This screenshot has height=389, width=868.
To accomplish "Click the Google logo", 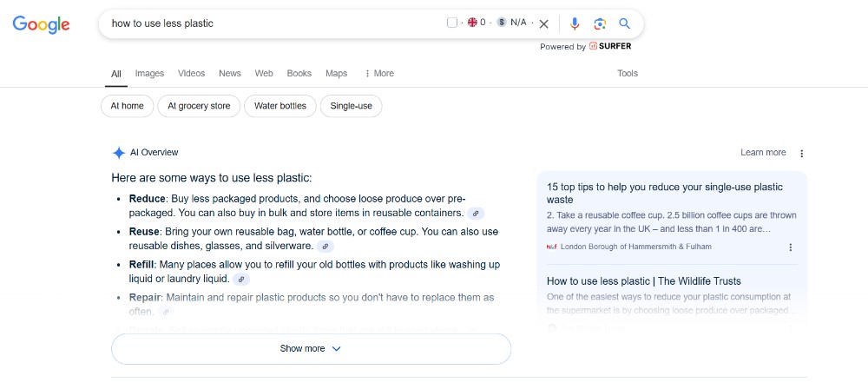I will (42, 23).
